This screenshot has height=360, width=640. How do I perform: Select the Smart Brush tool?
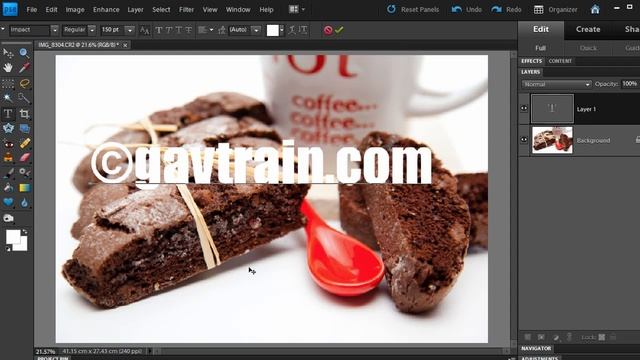click(24, 173)
